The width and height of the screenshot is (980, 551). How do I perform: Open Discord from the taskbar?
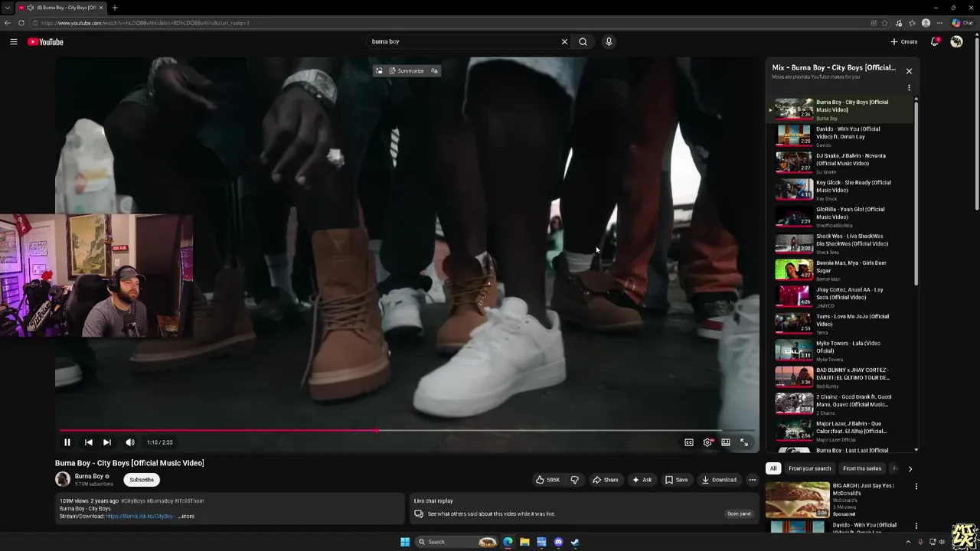pos(558,542)
